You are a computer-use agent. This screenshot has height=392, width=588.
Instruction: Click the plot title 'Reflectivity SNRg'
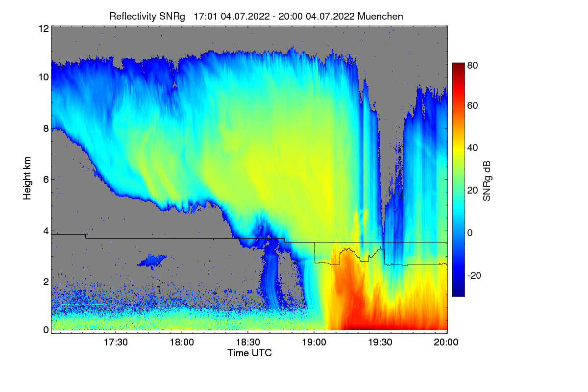pyautogui.click(x=147, y=16)
